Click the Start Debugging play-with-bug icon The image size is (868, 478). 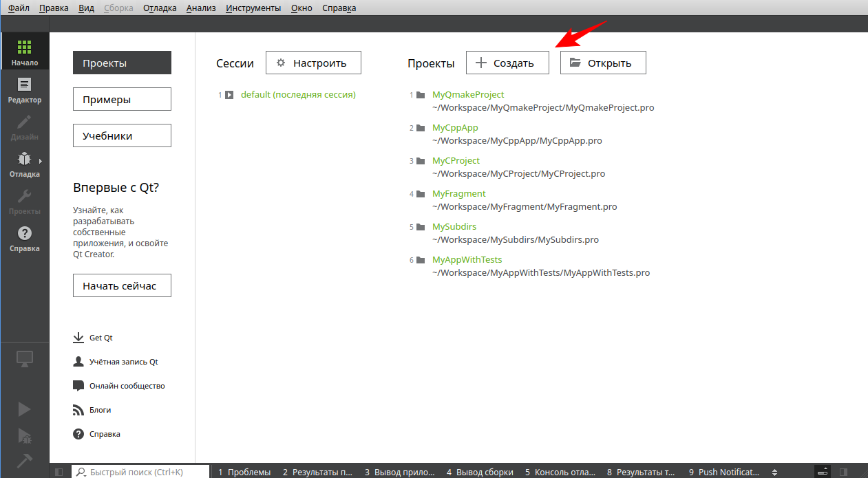[24, 435]
